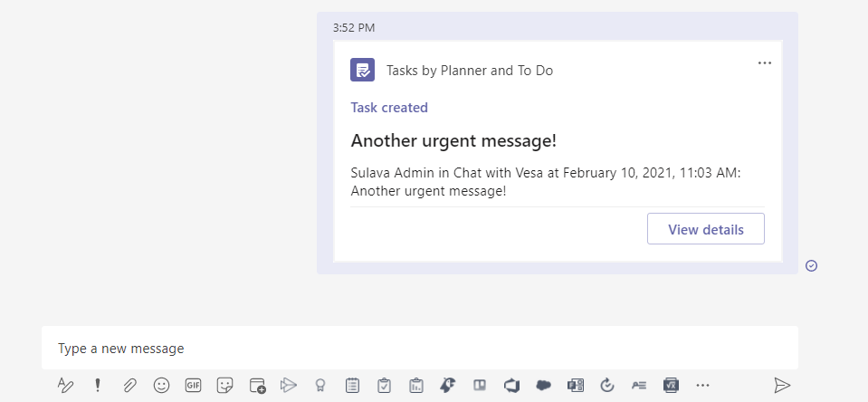The height and width of the screenshot is (402, 868).
Task: Open the Praise badge app
Action: click(x=320, y=385)
